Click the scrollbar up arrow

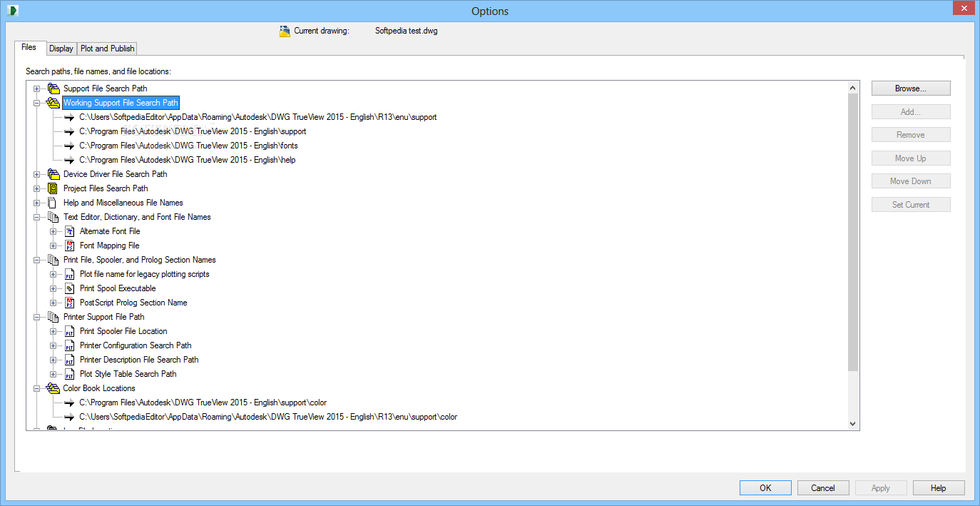(852, 87)
